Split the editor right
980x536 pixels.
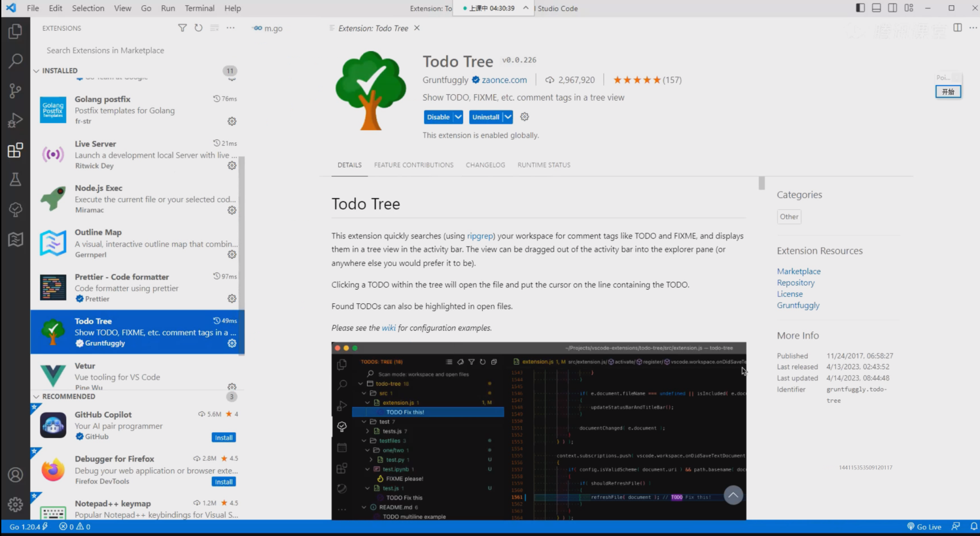coord(958,28)
